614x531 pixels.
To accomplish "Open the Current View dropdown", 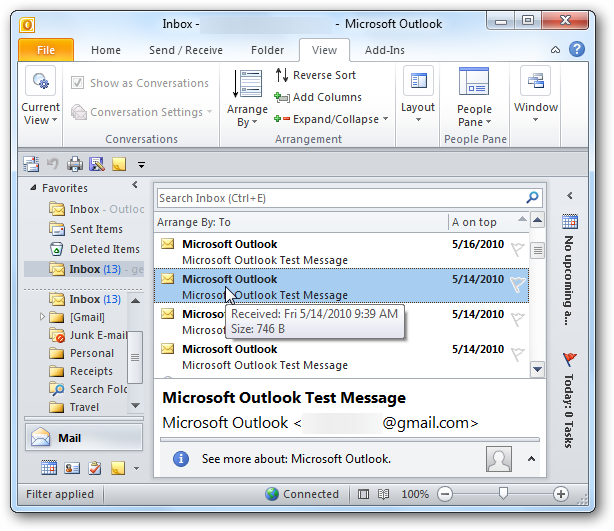I will click(40, 96).
